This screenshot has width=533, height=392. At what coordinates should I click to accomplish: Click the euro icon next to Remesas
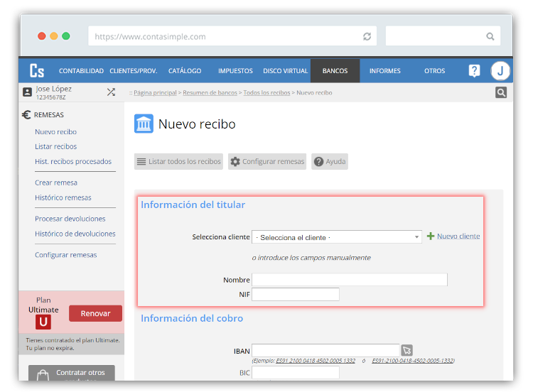click(x=26, y=115)
